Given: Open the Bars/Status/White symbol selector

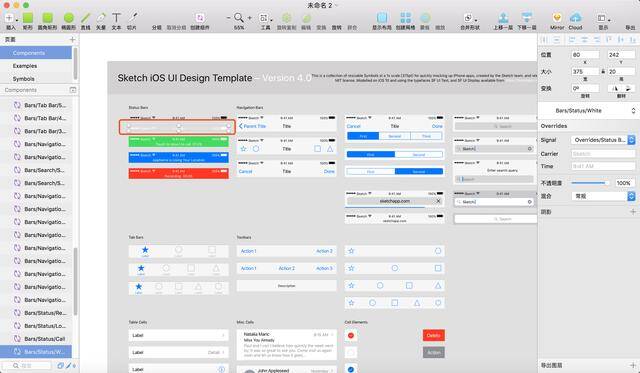Looking at the screenshot, I should tap(589, 111).
